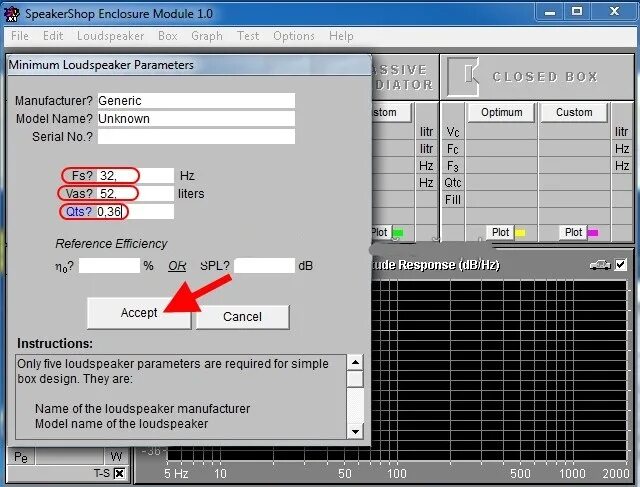Click the Plot button beside green swatch
640x487 pixels.
coord(380,232)
